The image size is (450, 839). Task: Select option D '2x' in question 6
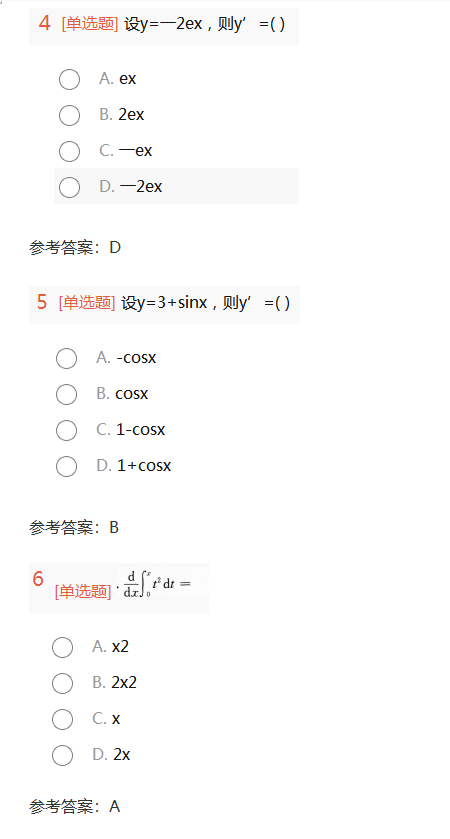coord(63,755)
